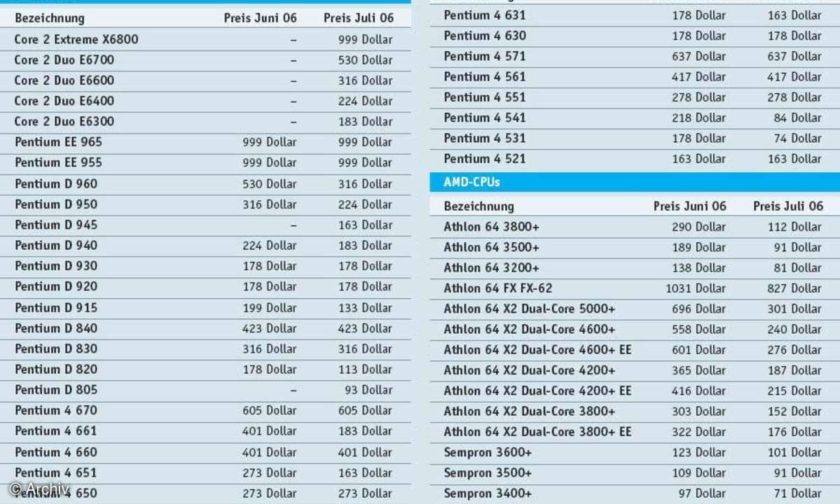The height and width of the screenshot is (504, 840).
Task: Click the "Pentium D 960" label
Action: coord(56,183)
